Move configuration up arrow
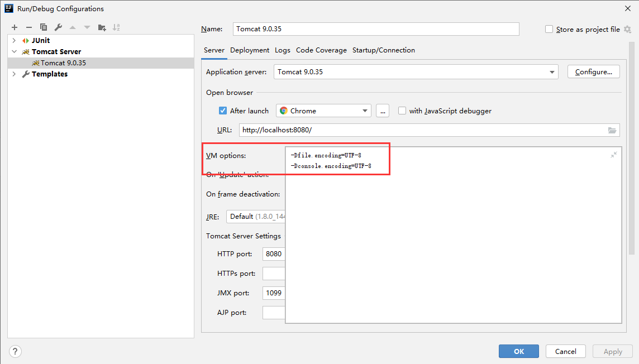Viewport: 639px width, 364px height. click(x=73, y=27)
